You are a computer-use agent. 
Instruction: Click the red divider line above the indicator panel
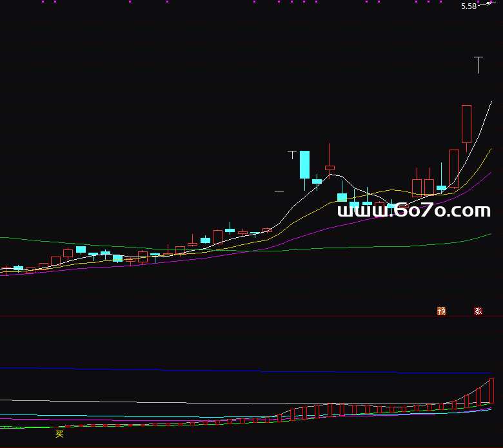[252, 317]
